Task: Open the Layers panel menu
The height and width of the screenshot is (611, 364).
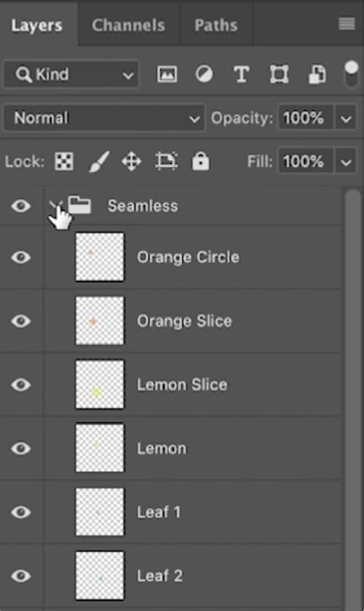Action: (x=347, y=24)
